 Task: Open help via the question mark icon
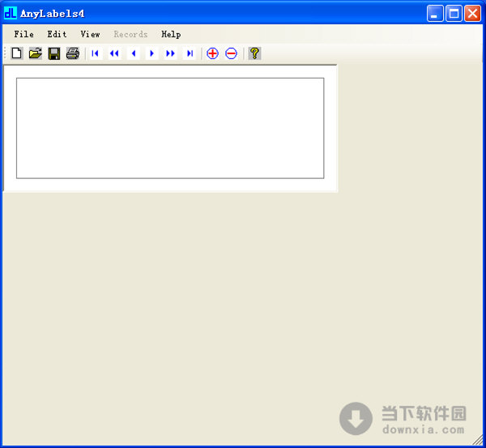254,53
